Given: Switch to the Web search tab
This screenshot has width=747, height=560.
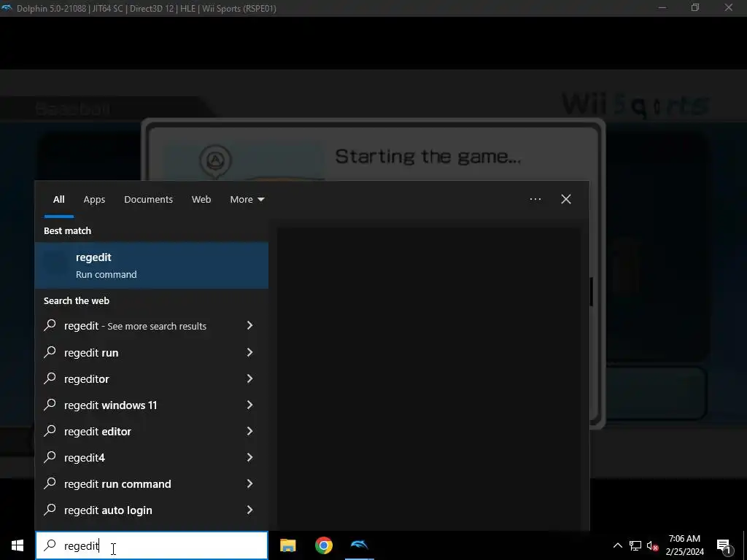Looking at the screenshot, I should click(201, 200).
